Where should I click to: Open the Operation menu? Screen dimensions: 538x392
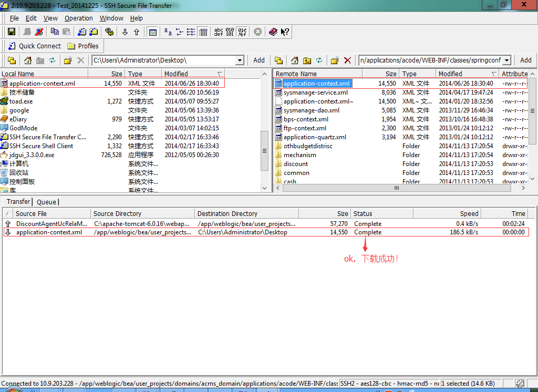coord(79,18)
